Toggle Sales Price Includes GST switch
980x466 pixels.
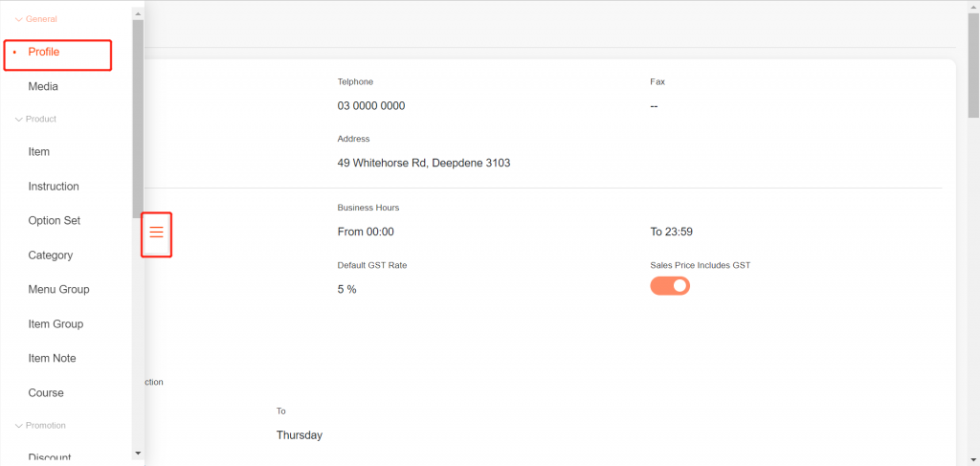[670, 285]
